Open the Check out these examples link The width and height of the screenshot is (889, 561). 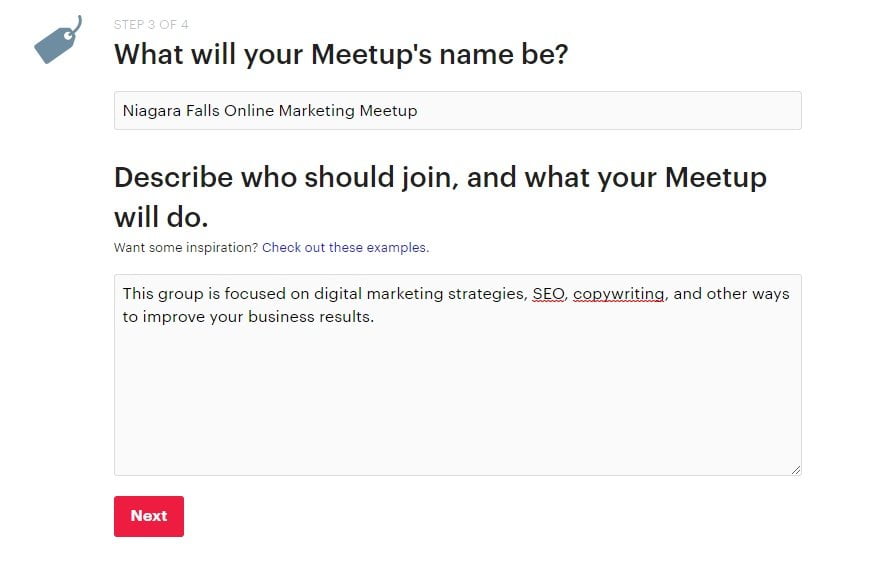[x=345, y=248]
